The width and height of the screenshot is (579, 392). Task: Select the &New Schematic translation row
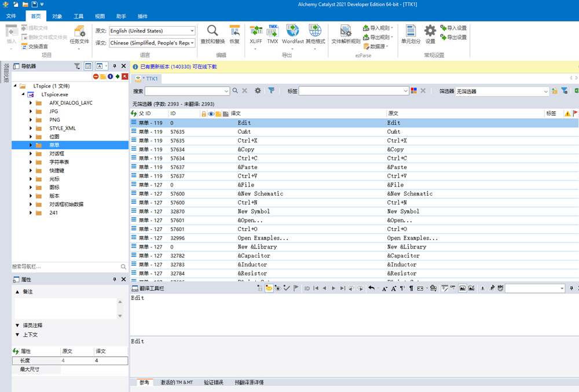point(354,194)
